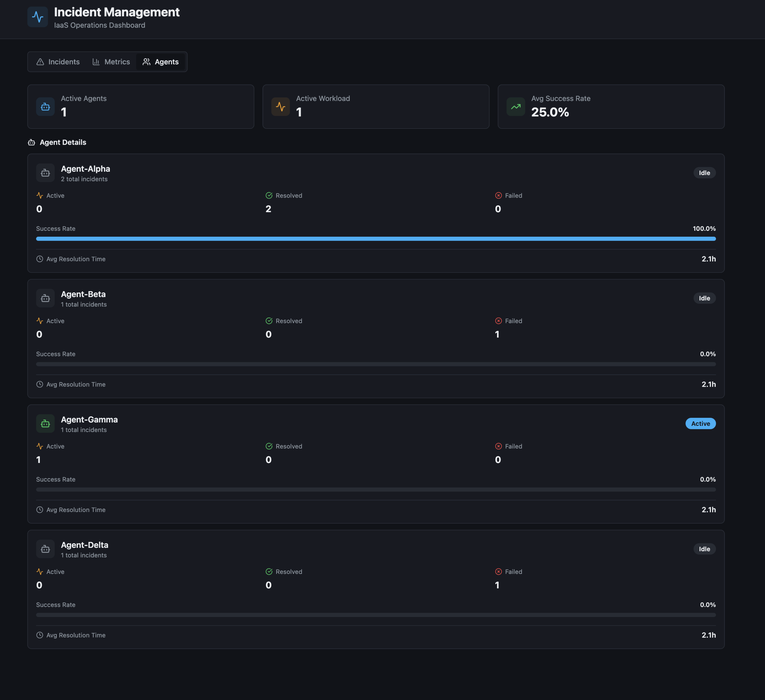Click the Avg Success Rate trending-up icon

[516, 107]
